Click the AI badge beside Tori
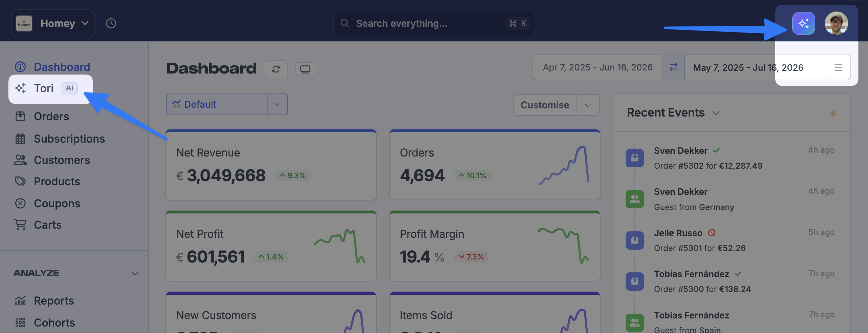Viewport: 868px width, 333px height. pyautogui.click(x=70, y=88)
